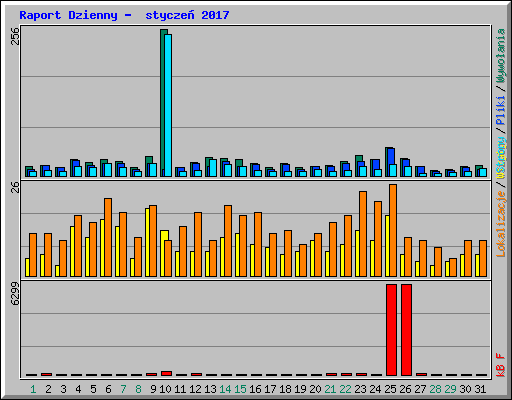Click the day 10 label on the axis

165,389
